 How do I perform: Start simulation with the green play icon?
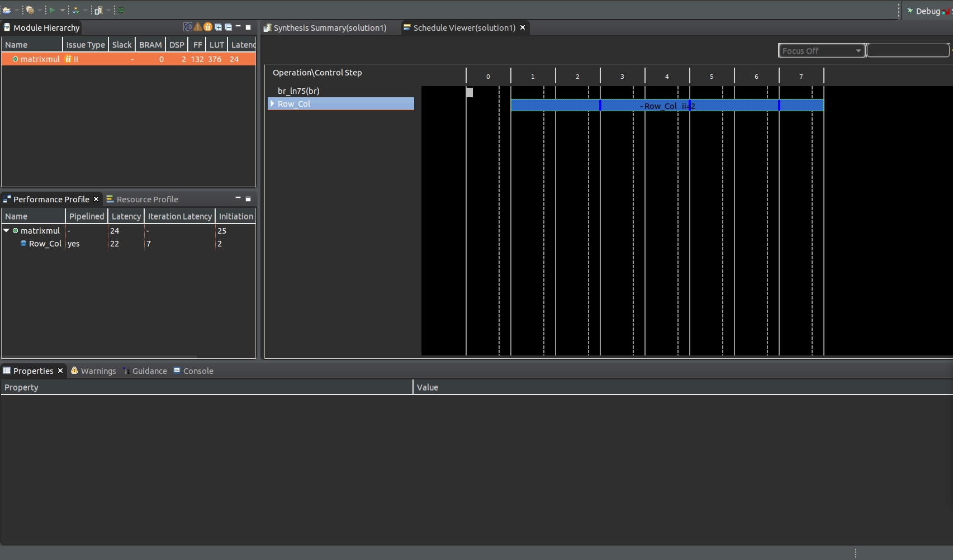click(53, 10)
